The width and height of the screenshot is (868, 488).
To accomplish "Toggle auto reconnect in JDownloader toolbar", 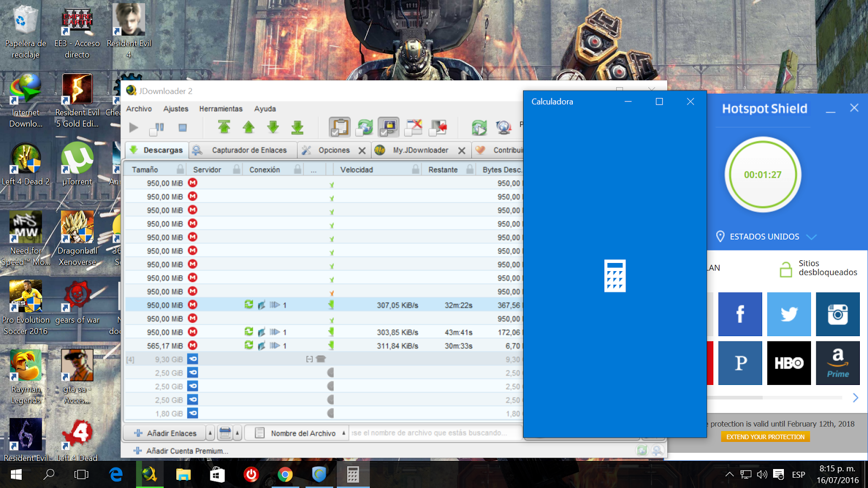I will point(365,127).
